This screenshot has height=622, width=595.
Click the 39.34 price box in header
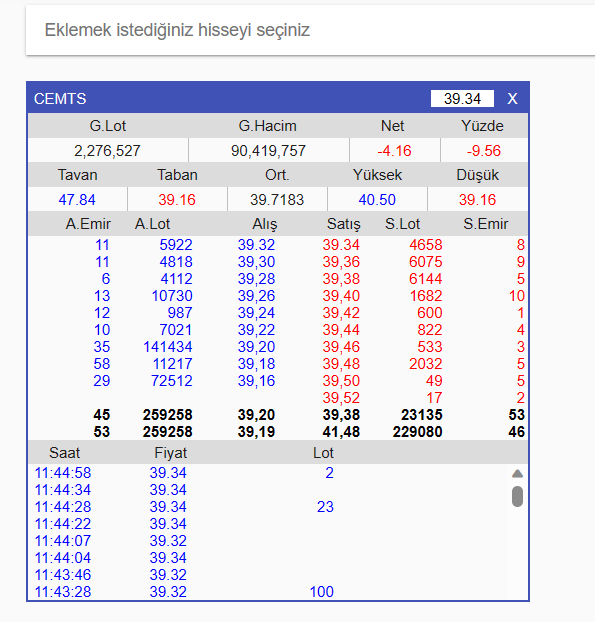click(x=462, y=99)
